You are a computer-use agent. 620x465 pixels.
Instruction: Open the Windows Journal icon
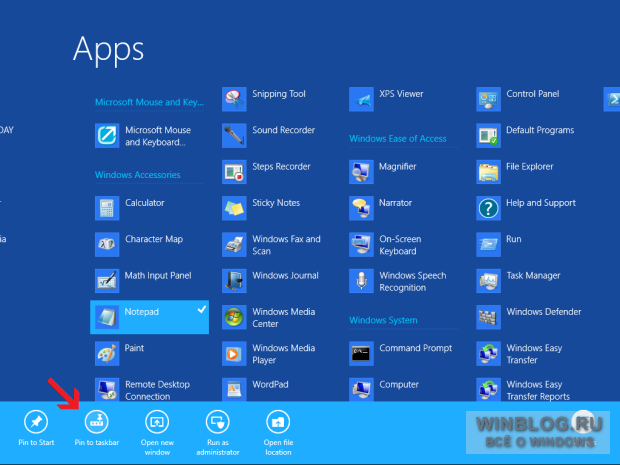(x=234, y=281)
